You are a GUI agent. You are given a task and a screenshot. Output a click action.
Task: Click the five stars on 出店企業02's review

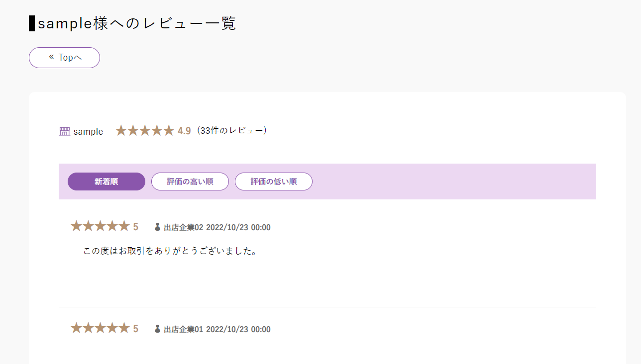click(x=100, y=227)
